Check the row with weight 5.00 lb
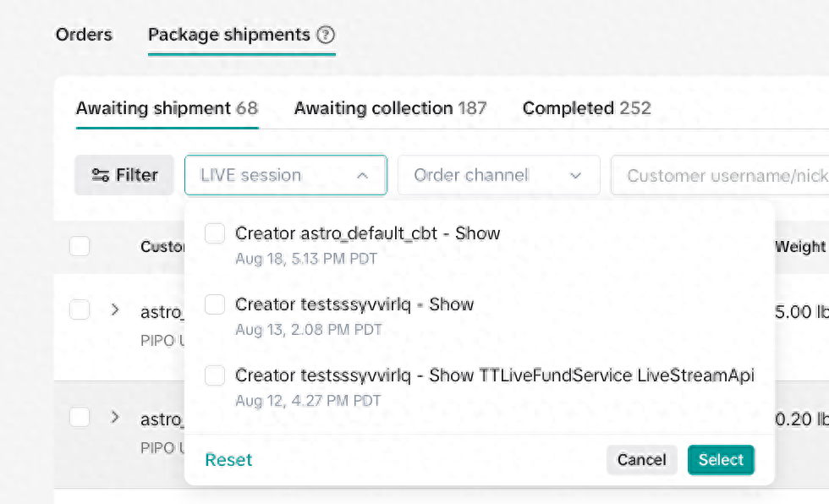829x504 pixels. 80,310
